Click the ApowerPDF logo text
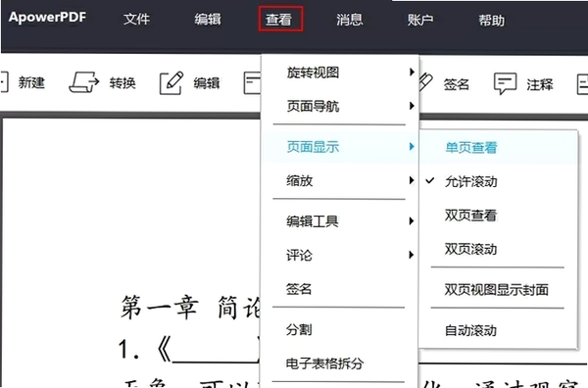Screen dimensions: 588x388 click(47, 18)
